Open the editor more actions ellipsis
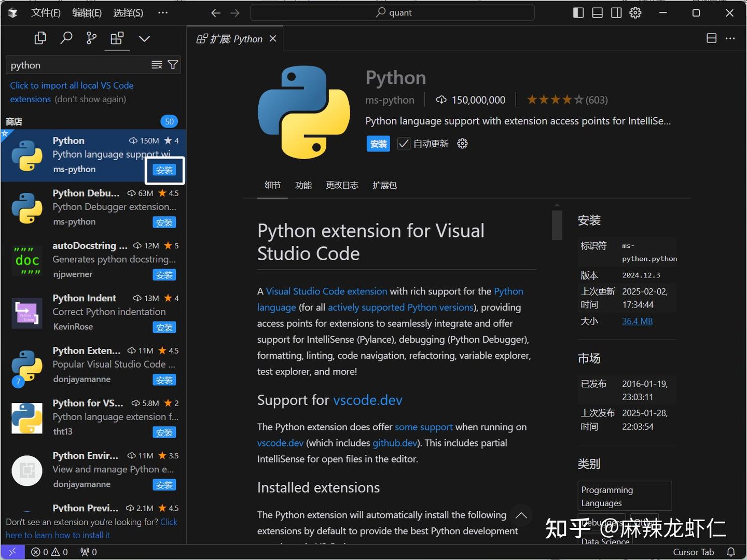This screenshot has height=560, width=747. pyautogui.click(x=730, y=38)
